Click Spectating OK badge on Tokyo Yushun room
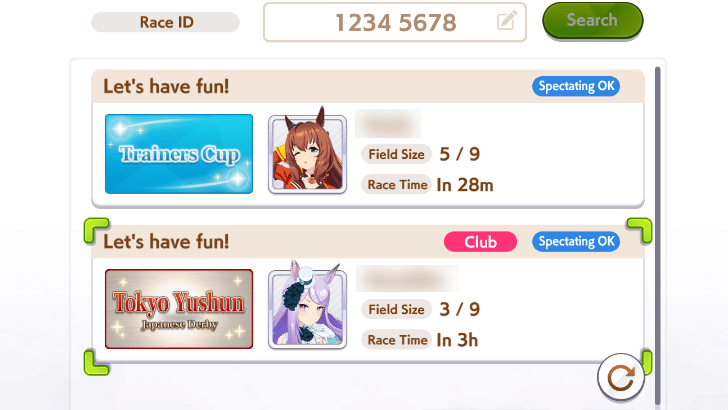The height and width of the screenshot is (410, 728). click(x=576, y=242)
